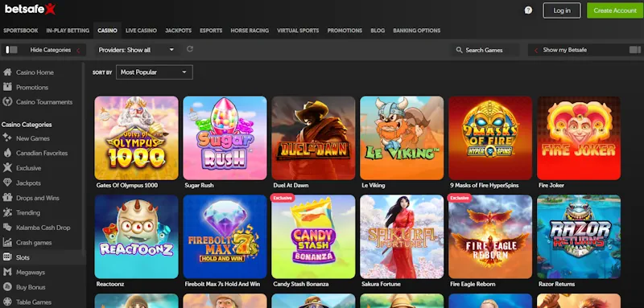Click the Promotions gift icon in sidebar
The image size is (644, 308).
(7, 87)
